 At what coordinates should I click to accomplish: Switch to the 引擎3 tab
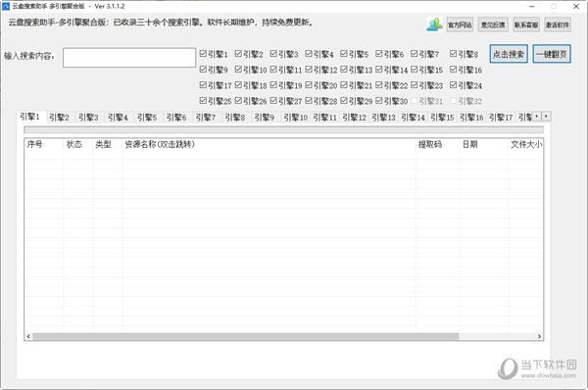coord(88,118)
